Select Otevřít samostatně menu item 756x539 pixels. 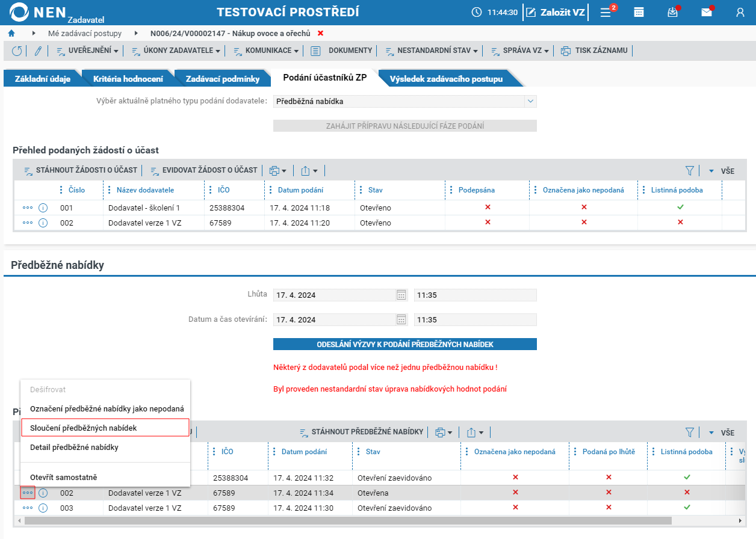[x=105, y=477]
